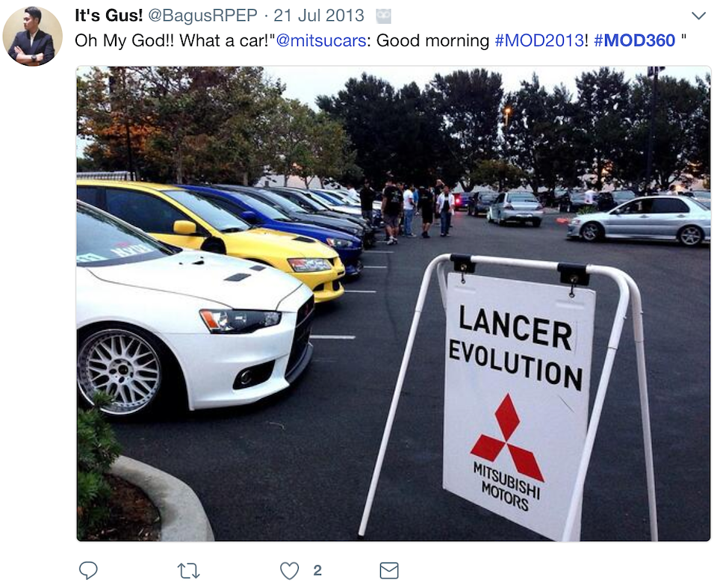
Task: Open the @mitsucars mention link
Action: pos(321,41)
